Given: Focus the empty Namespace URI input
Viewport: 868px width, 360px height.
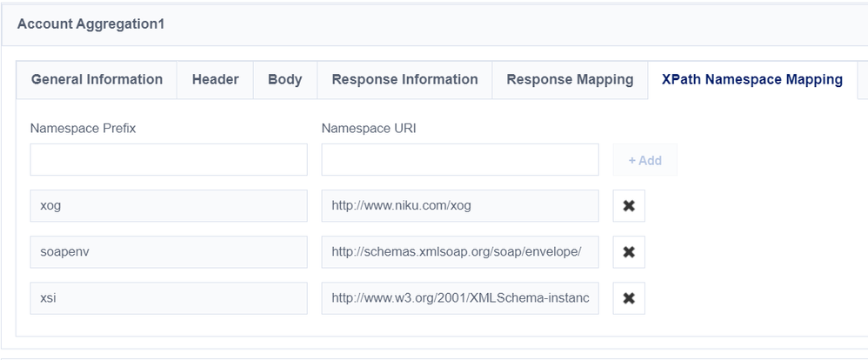Looking at the screenshot, I should pos(459,160).
